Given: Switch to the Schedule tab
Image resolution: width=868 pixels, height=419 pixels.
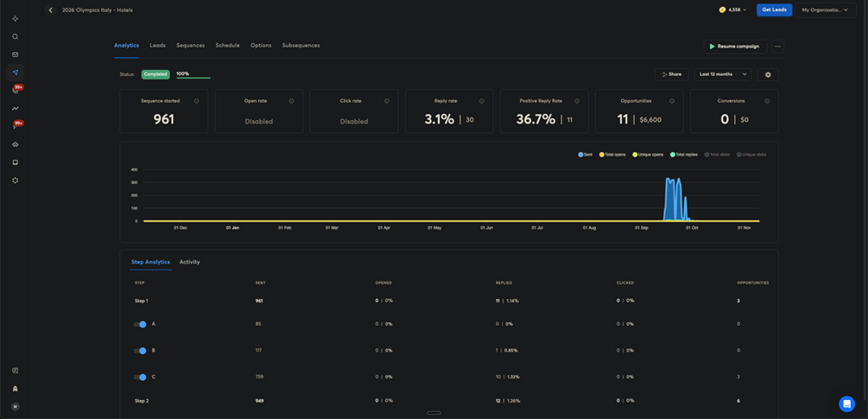Looking at the screenshot, I should click(227, 46).
